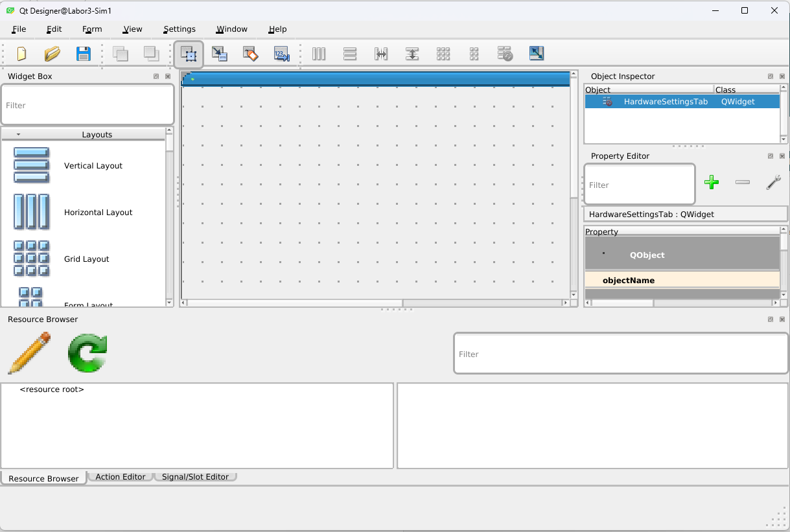Float the Widget Box panel

click(156, 76)
